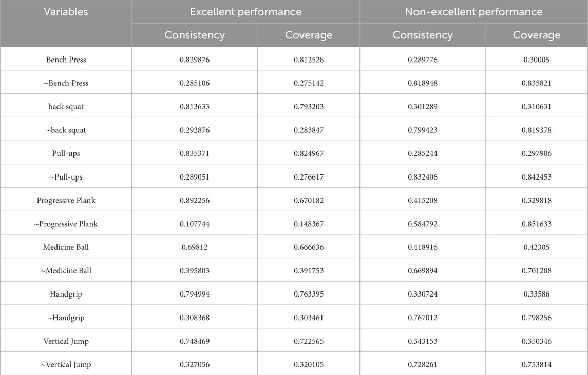Click Coverage header under Non-excellent performance

[537, 35]
